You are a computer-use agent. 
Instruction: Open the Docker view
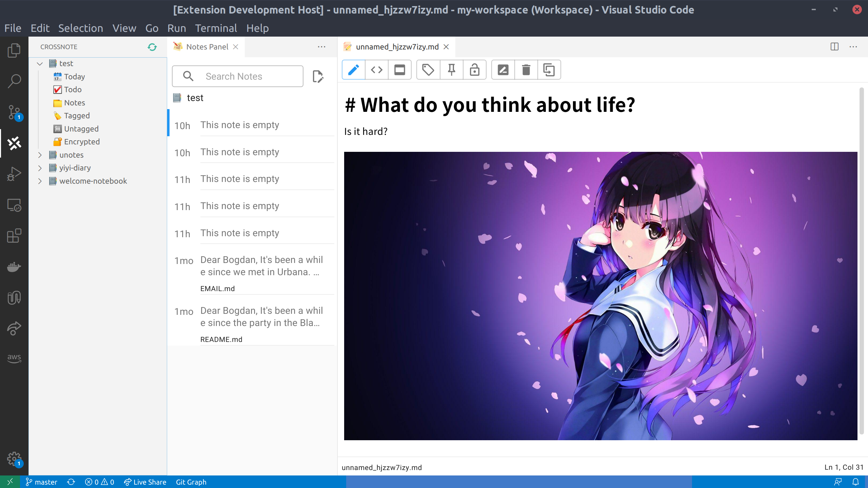(14, 267)
